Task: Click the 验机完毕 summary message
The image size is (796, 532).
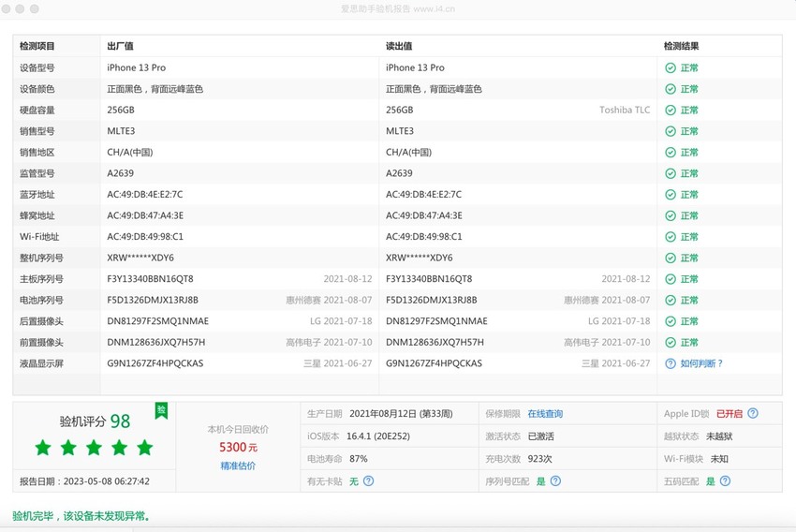Action: coord(81,516)
